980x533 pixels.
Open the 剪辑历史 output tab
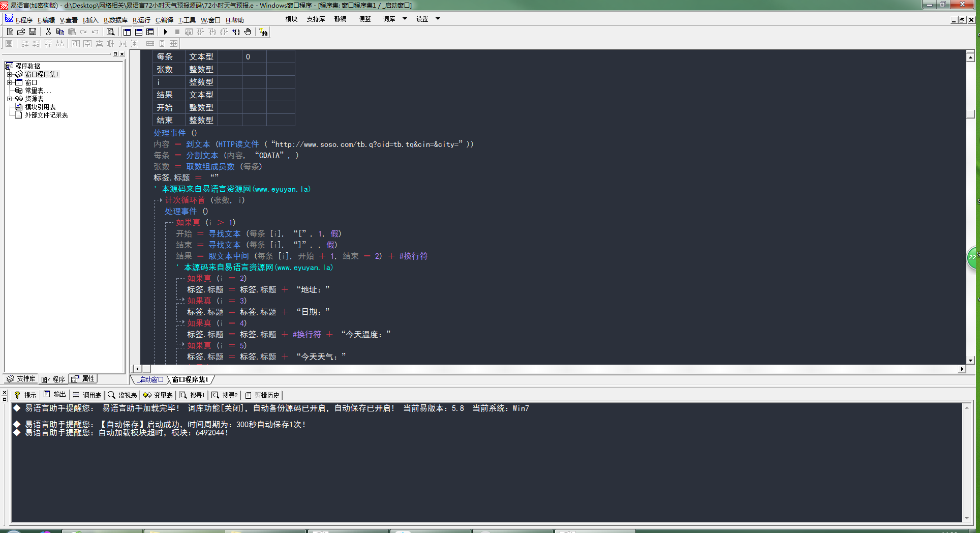coord(262,395)
